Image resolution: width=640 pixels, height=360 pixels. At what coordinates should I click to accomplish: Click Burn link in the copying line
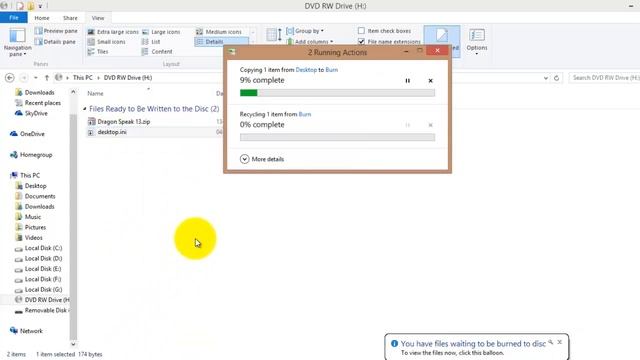pyautogui.click(x=331, y=70)
